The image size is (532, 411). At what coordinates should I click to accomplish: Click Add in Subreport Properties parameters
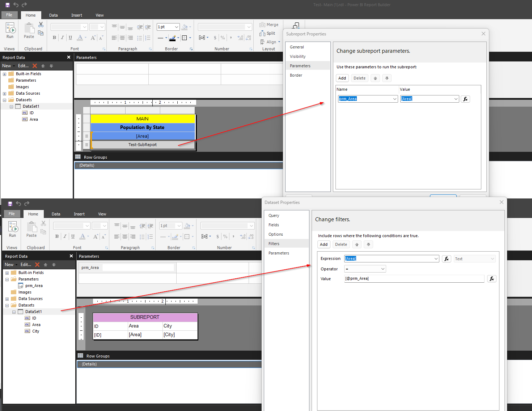point(342,78)
